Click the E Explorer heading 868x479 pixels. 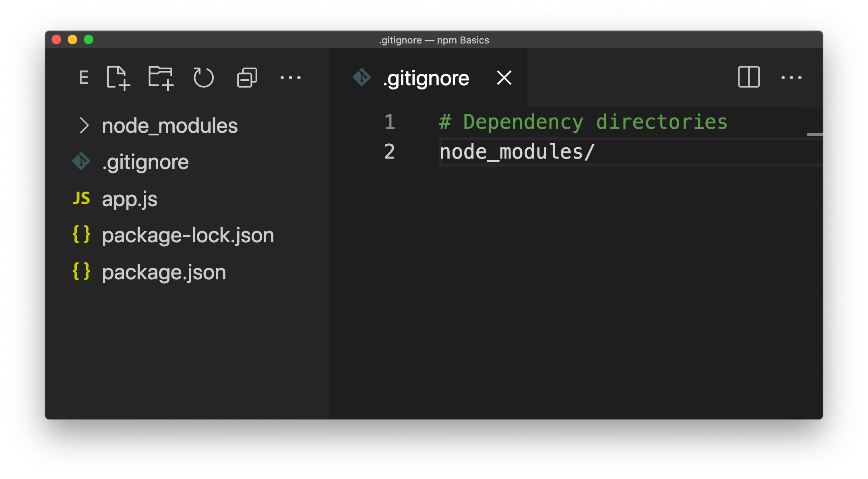84,78
